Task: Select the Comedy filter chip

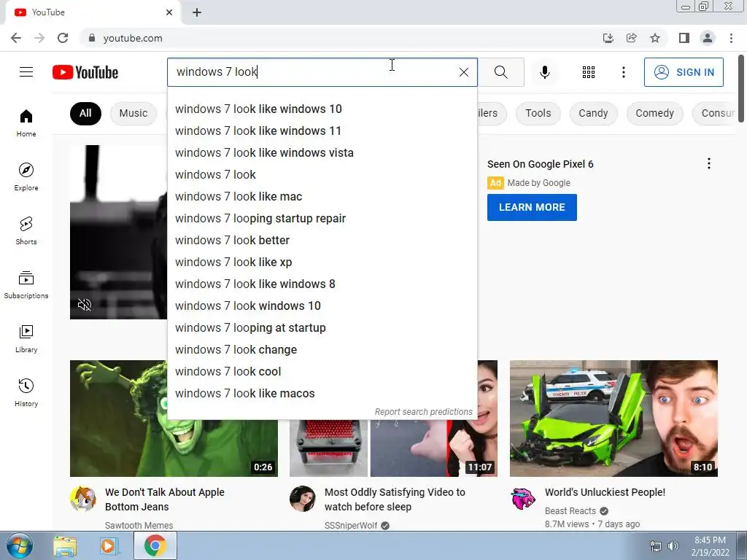Action: pos(654,113)
